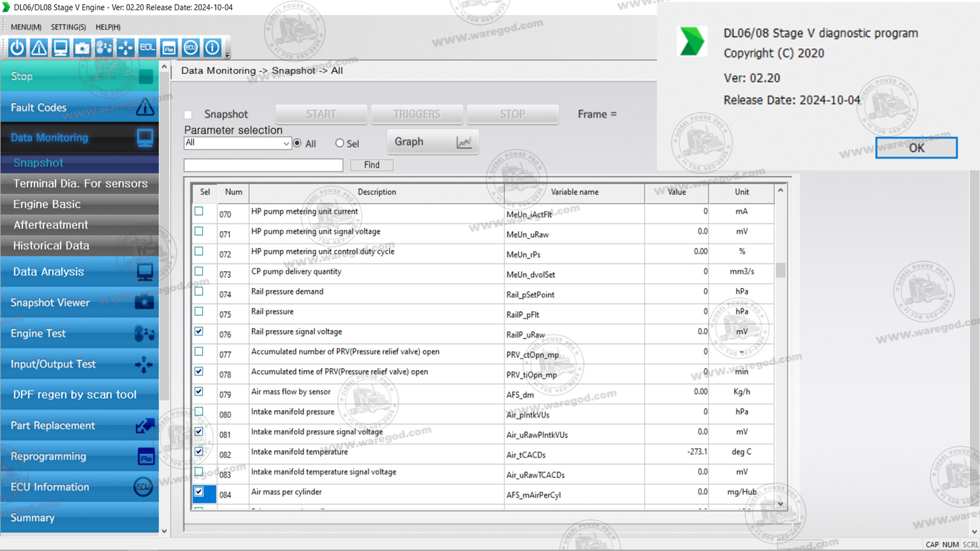980x551 pixels.
Task: Click the power connect icon in the toolbar
Action: pos(16,47)
